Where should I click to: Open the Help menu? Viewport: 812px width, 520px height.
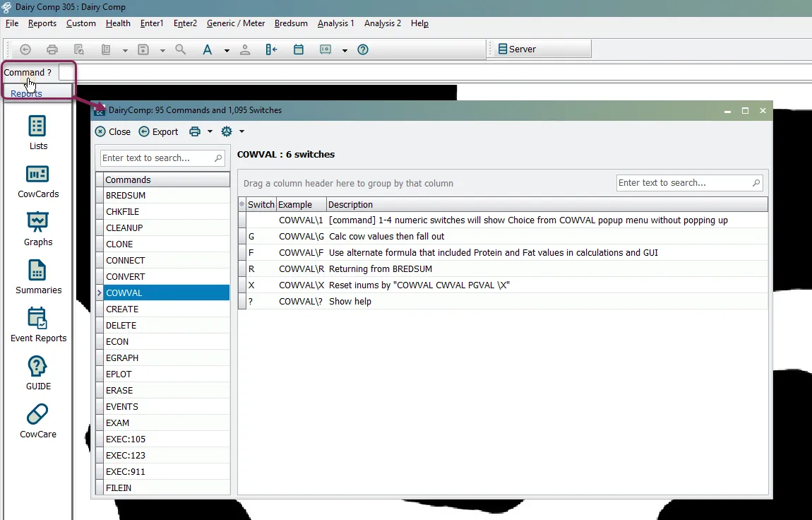tap(419, 23)
